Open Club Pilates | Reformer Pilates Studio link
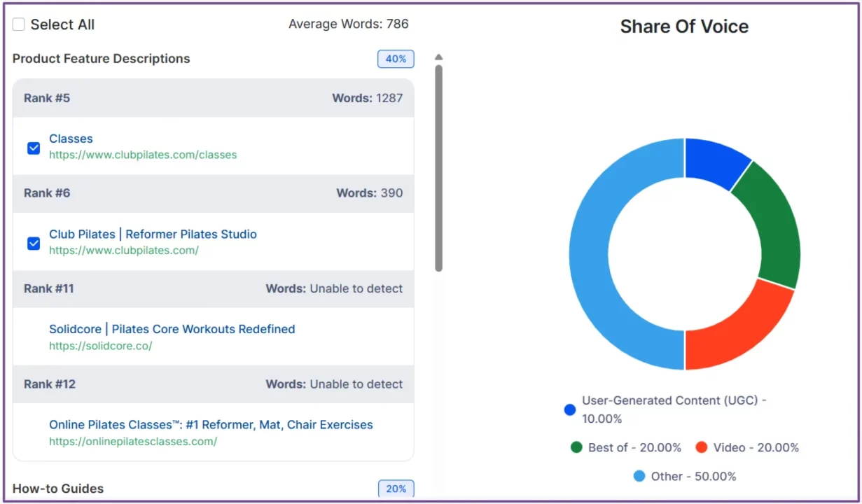The width and height of the screenshot is (862, 504). (153, 234)
